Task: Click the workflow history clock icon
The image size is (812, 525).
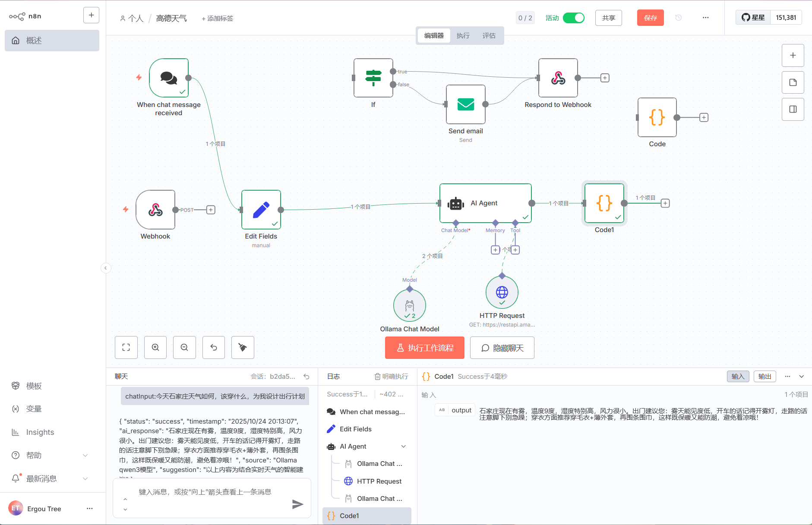Action: pyautogui.click(x=678, y=18)
